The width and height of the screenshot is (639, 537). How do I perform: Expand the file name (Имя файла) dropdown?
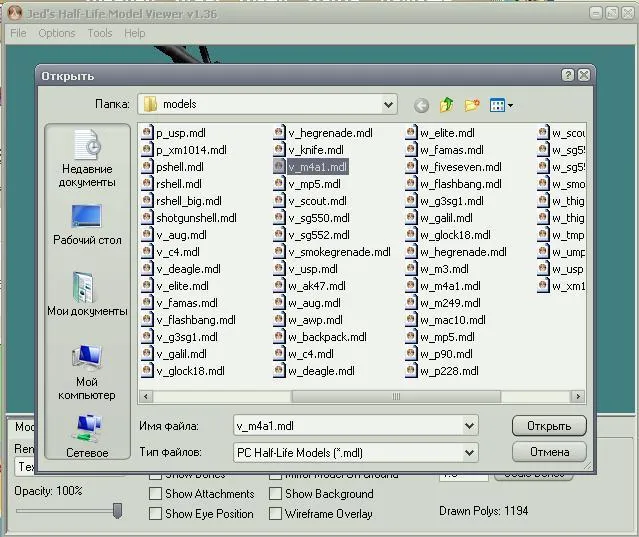[x=469, y=426]
